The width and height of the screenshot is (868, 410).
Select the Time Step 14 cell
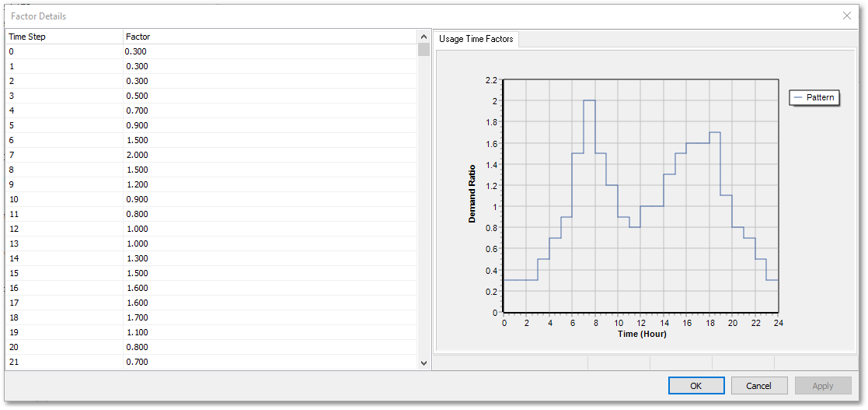coord(64,258)
